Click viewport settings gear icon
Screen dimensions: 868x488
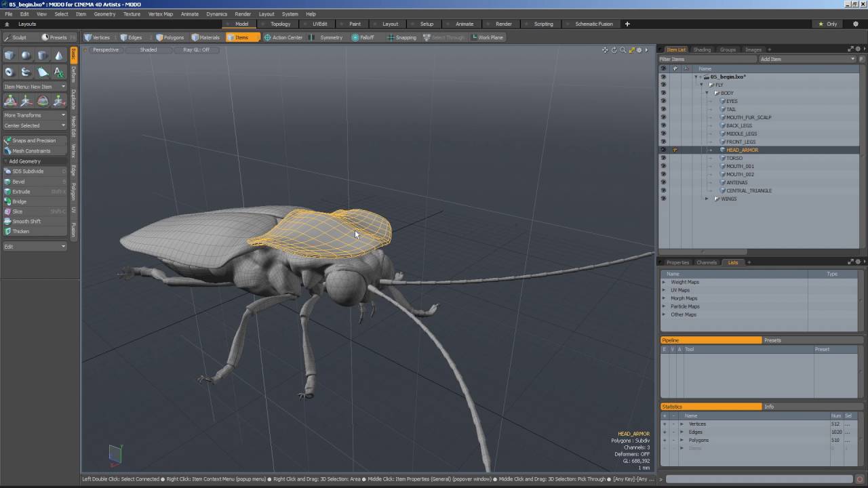pos(639,50)
